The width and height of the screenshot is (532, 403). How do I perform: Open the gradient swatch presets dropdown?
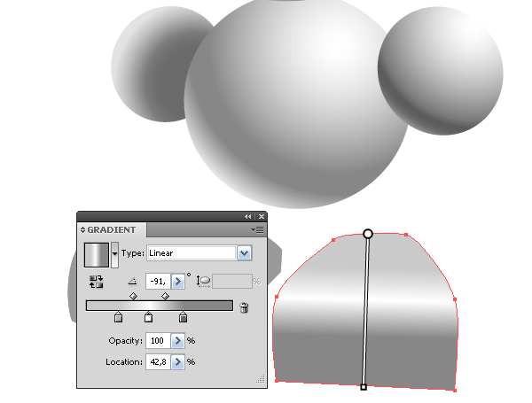(x=114, y=255)
